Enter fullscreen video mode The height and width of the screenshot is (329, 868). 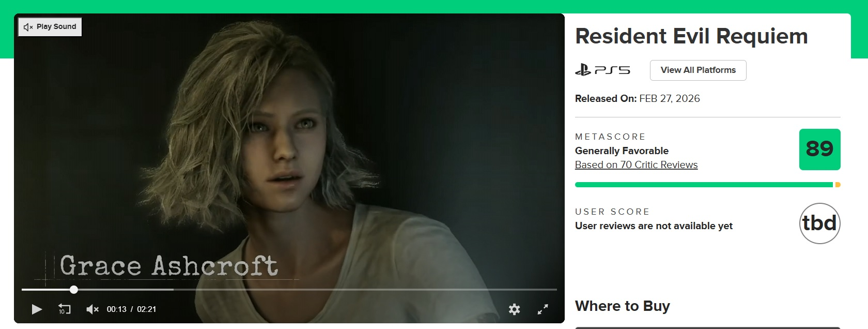[x=543, y=309]
